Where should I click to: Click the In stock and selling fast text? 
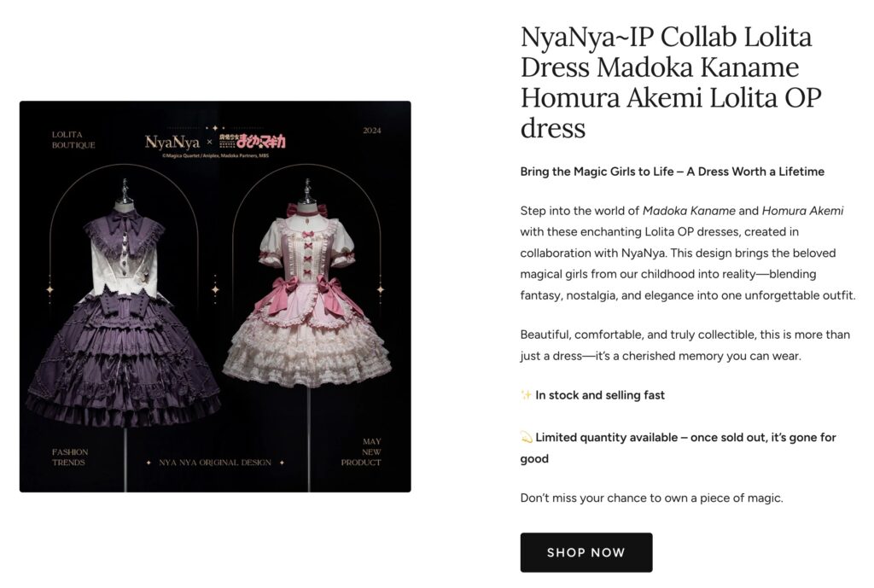click(x=600, y=395)
